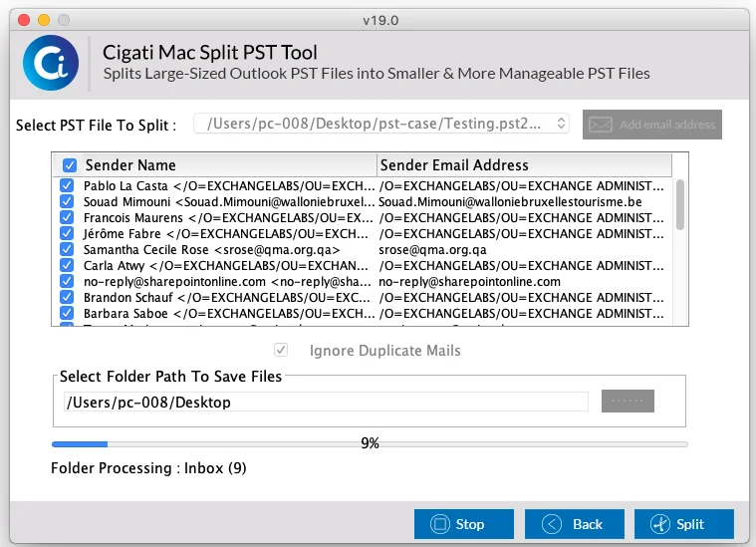Viewport: 756px width, 547px height.
Task: Click the red close window button
Action: [x=24, y=20]
